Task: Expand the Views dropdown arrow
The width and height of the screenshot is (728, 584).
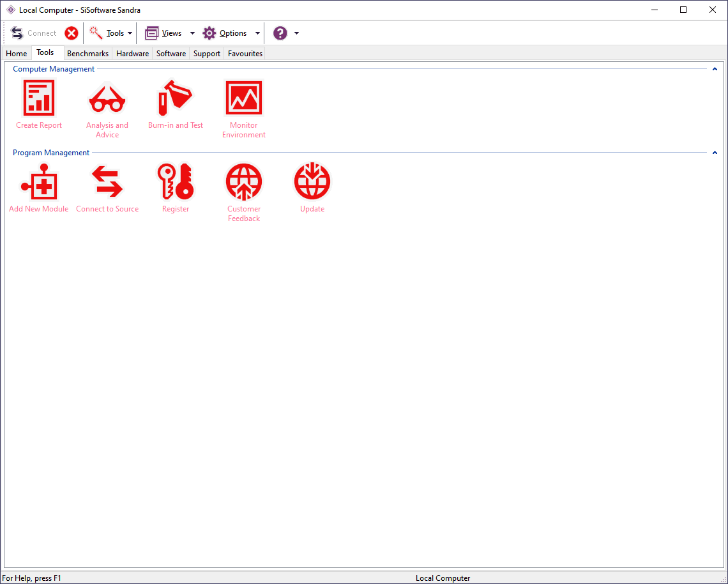Action: (192, 33)
